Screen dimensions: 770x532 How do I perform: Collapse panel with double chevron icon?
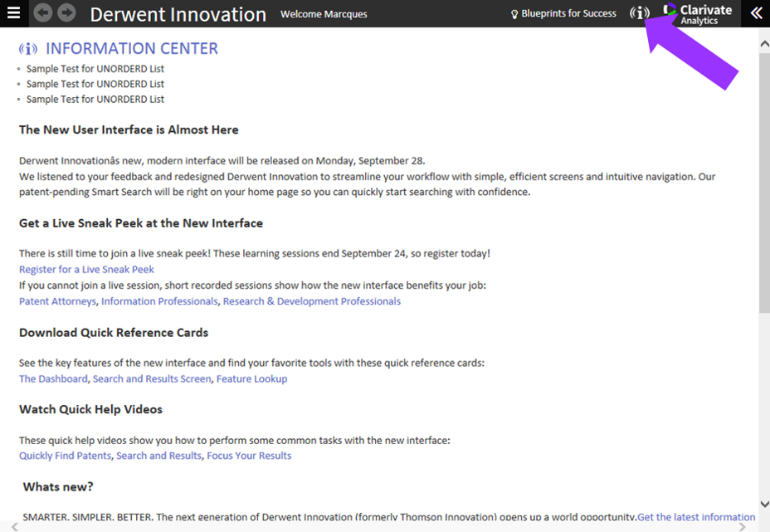756,13
